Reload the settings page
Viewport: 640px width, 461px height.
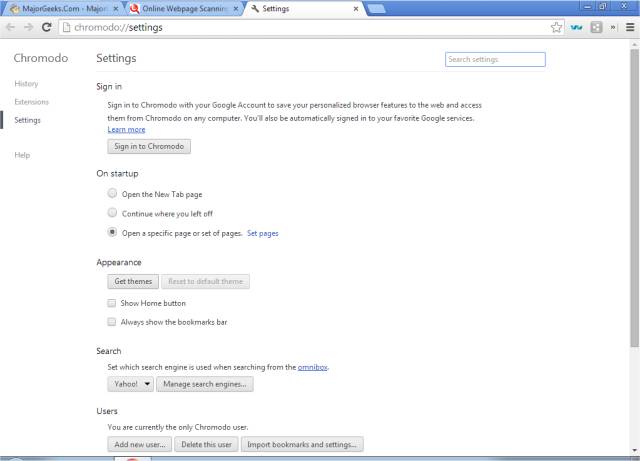[47, 27]
